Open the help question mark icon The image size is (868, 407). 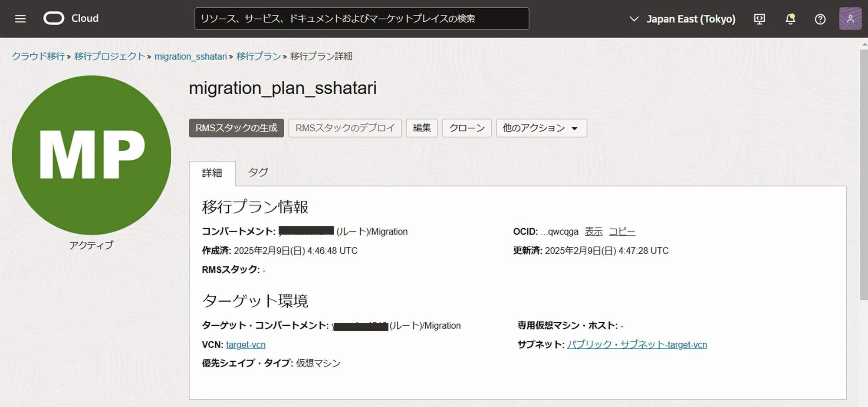820,19
